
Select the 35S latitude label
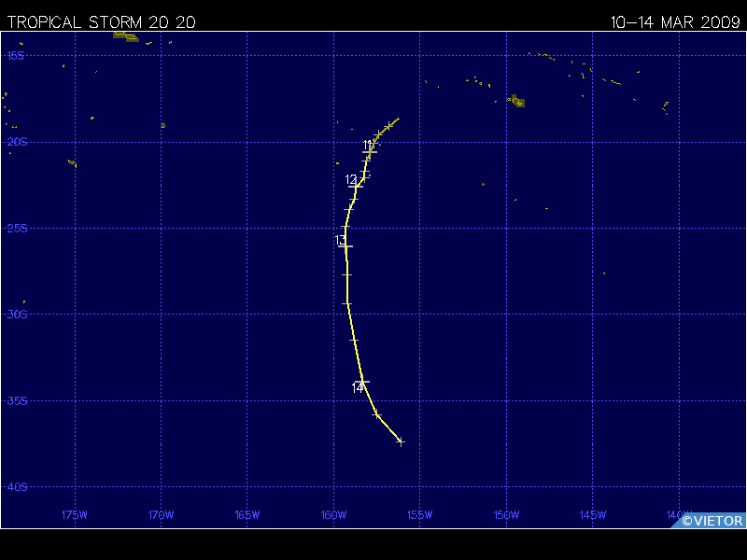[17, 400]
